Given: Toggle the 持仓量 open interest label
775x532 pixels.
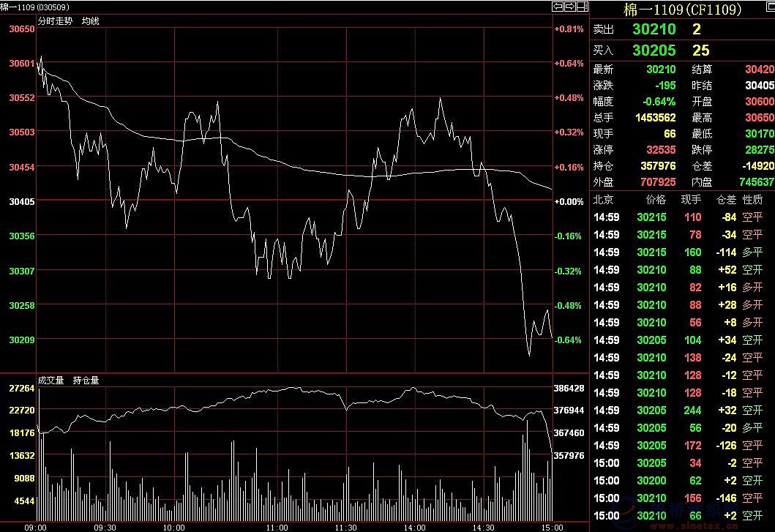Looking at the screenshot, I should [x=86, y=381].
